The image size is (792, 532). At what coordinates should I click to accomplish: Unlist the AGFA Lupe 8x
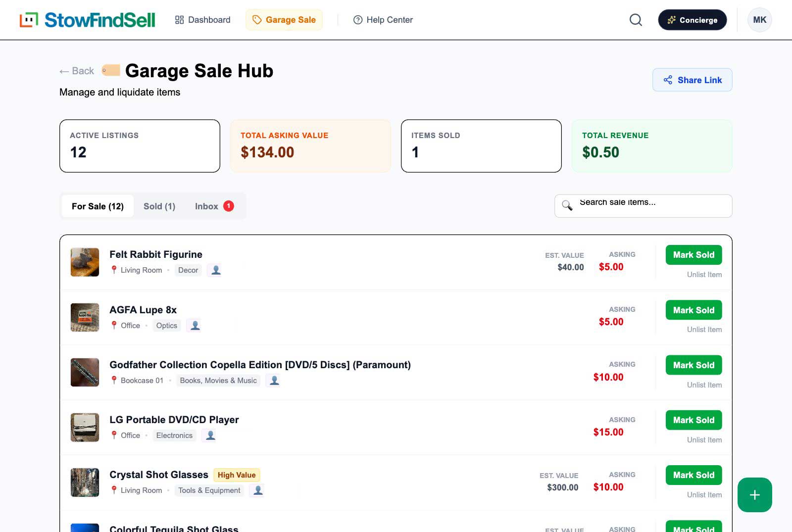(704, 330)
